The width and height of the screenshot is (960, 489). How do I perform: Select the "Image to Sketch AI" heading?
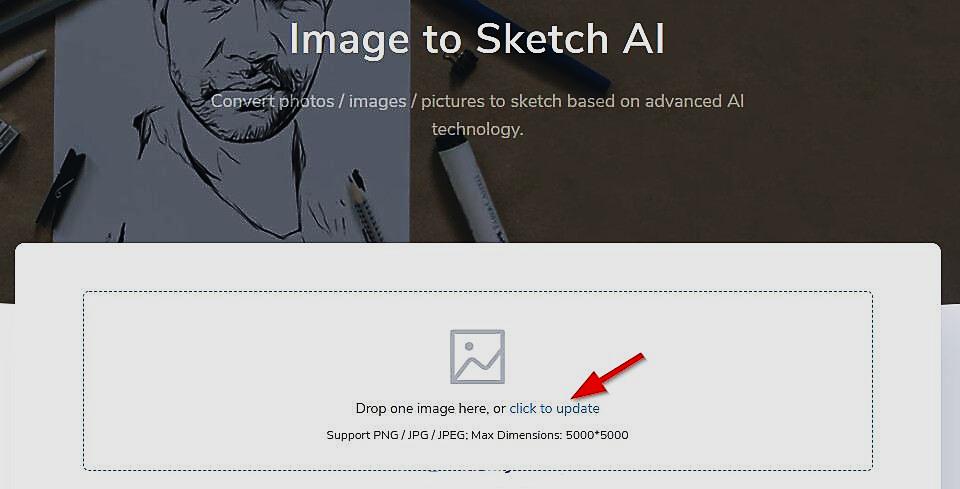(x=476, y=39)
